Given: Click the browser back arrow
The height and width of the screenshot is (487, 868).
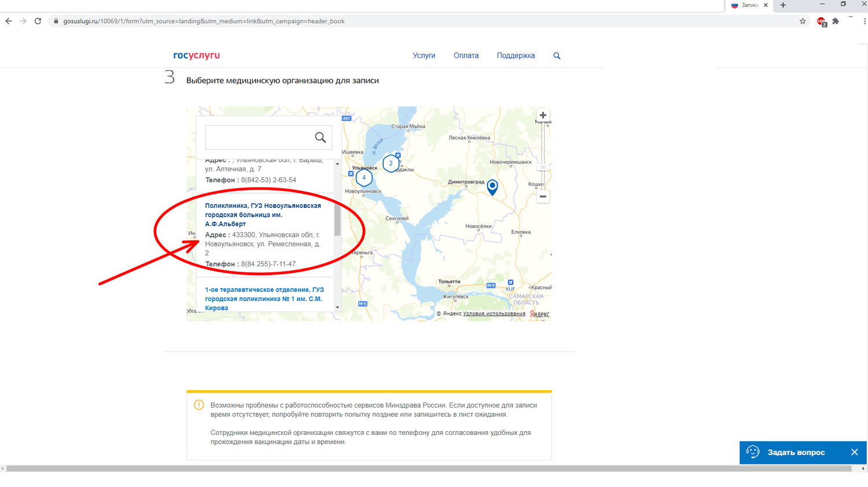Looking at the screenshot, I should coord(9,21).
